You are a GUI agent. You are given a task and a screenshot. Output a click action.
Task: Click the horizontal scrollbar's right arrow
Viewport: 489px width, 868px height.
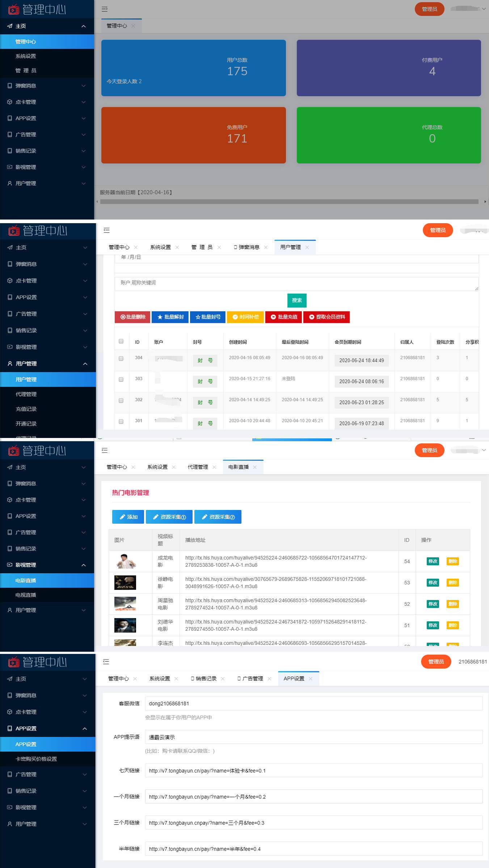point(485,201)
